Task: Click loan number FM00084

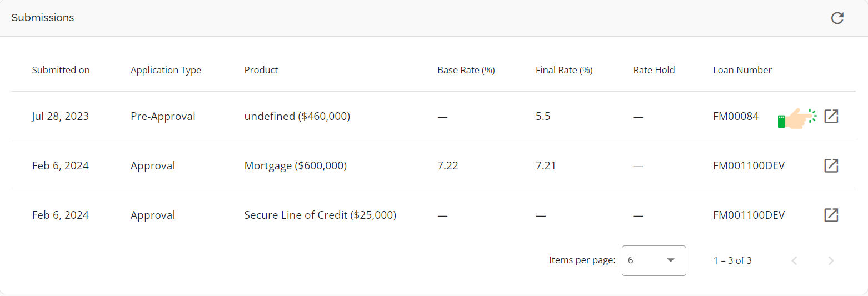Action: pos(735,117)
